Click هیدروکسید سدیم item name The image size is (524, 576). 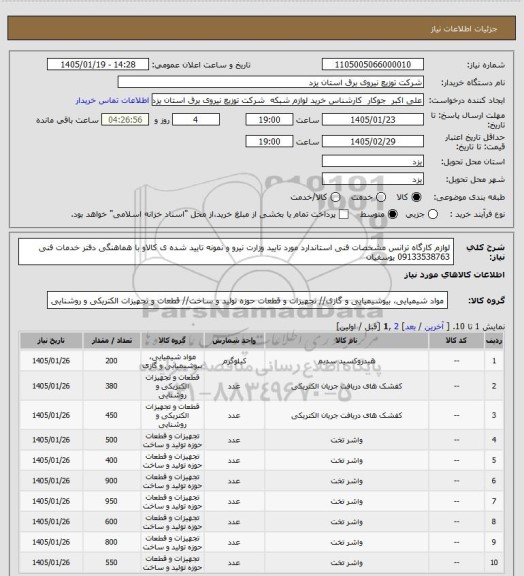point(346,361)
